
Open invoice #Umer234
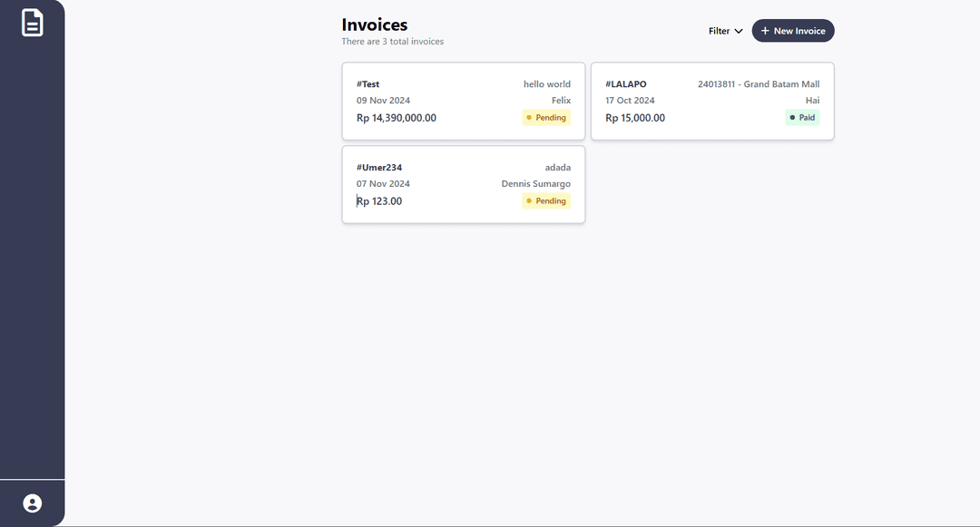pyautogui.click(x=464, y=185)
